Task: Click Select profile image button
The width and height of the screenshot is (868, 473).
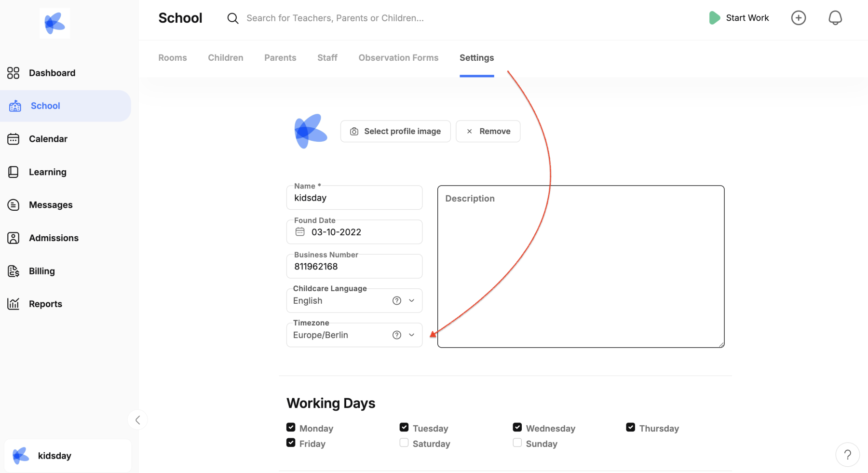Action: point(395,131)
